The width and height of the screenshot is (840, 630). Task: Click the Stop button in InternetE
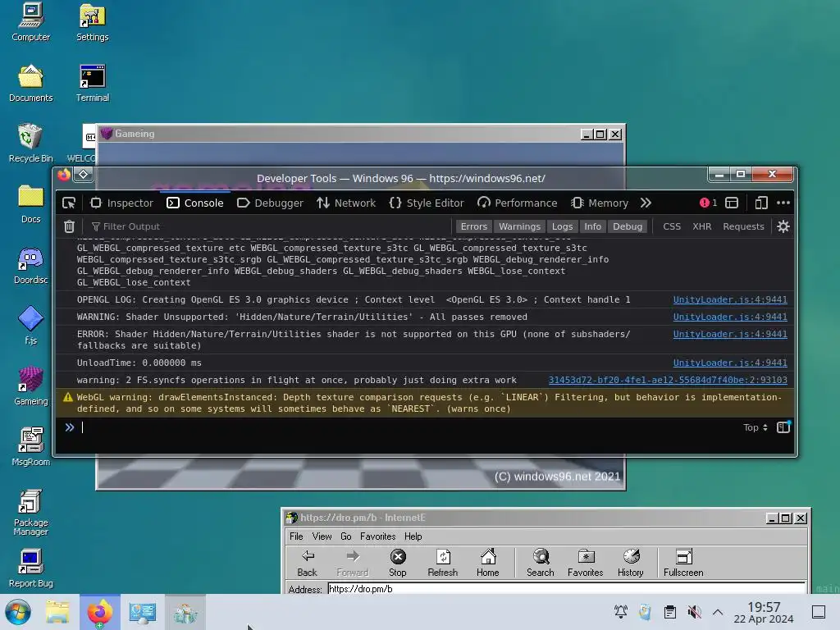(x=398, y=563)
